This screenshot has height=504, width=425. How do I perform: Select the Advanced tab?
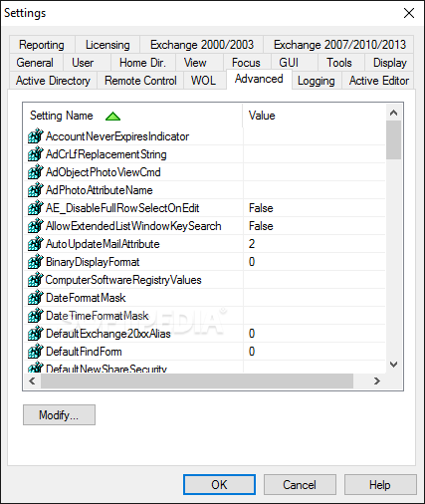click(259, 79)
